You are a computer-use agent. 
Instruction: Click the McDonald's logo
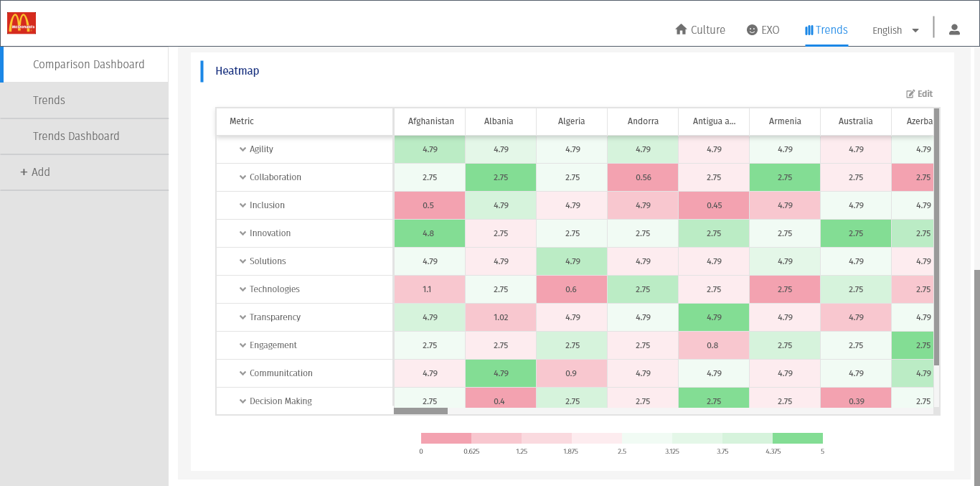point(22,24)
